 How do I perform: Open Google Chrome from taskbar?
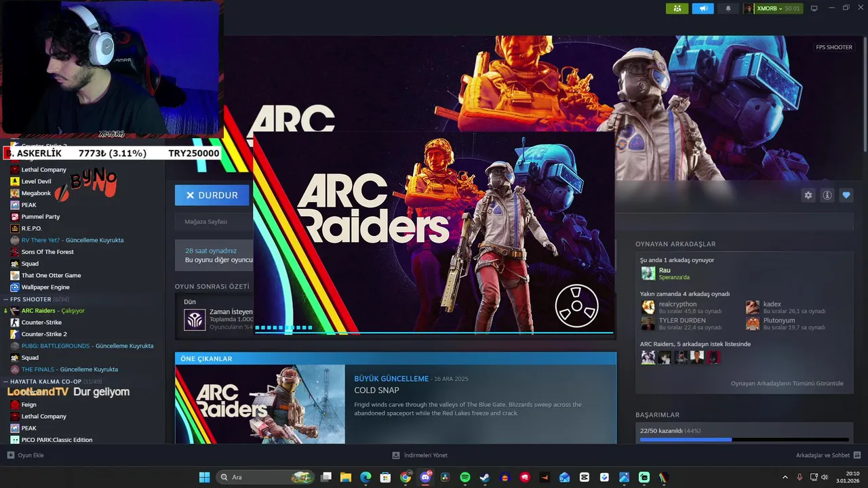point(406,477)
